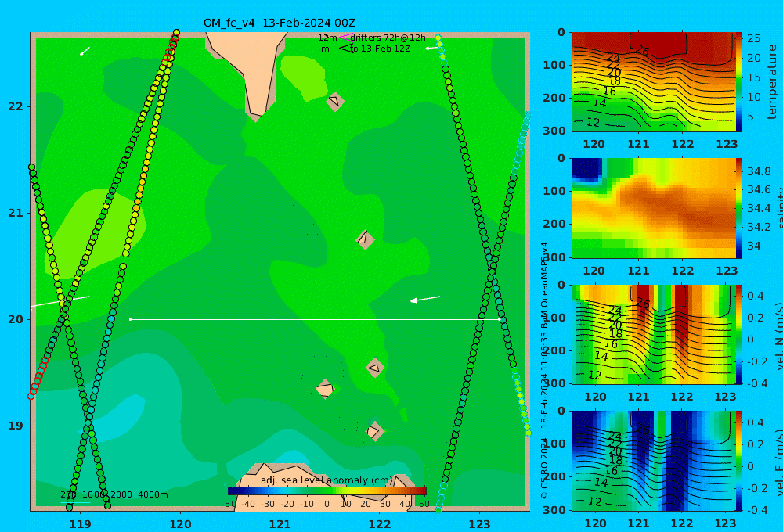
Task: Click the latitude 21 tick label on the map
Action: pos(16,213)
